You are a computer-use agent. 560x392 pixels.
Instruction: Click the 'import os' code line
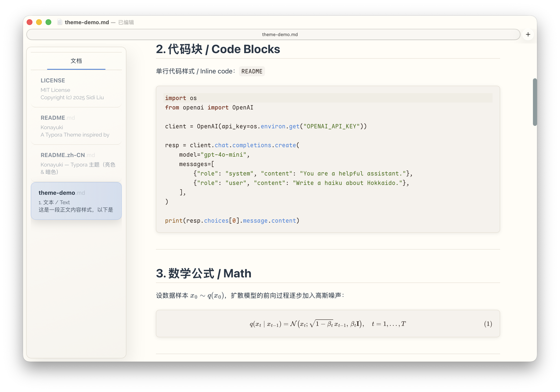(x=181, y=98)
